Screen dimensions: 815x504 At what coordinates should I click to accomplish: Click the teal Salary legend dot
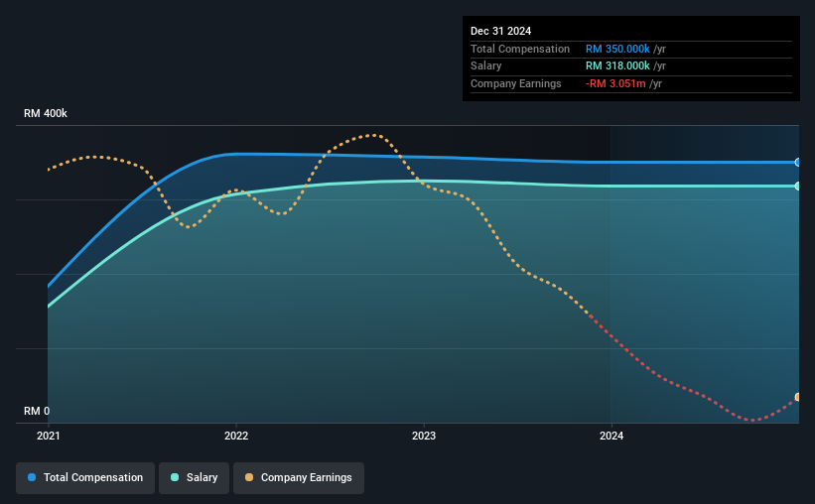175,477
